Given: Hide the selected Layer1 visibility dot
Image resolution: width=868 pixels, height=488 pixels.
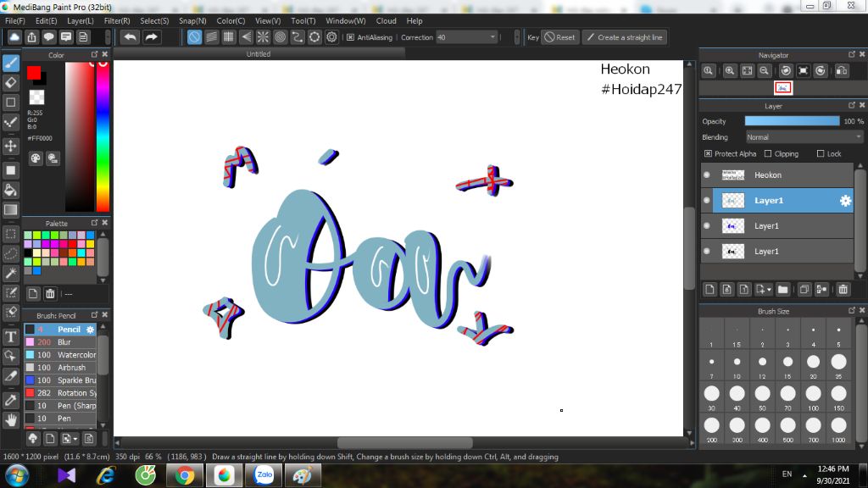Looking at the screenshot, I should [x=707, y=200].
